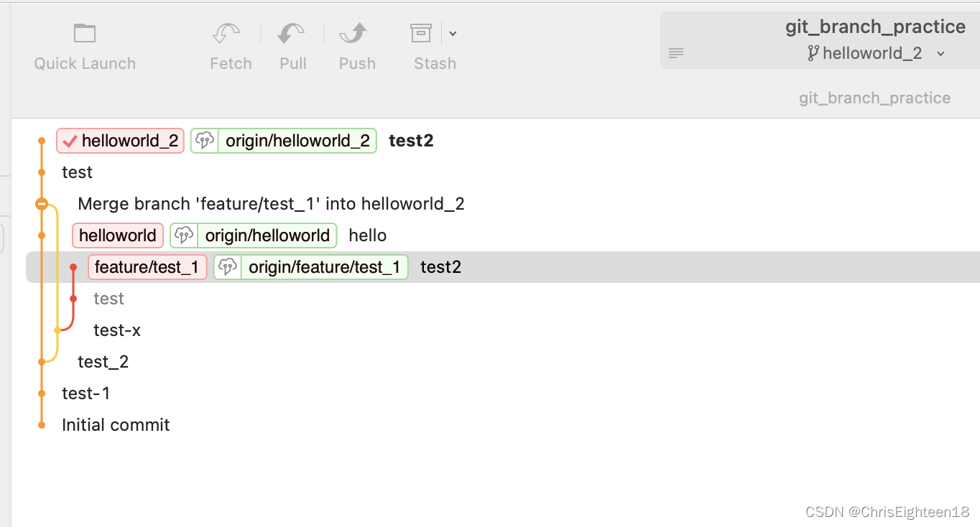Click the red checkmark on helloworld_2 label
This screenshot has width=980, height=527.
pos(70,141)
